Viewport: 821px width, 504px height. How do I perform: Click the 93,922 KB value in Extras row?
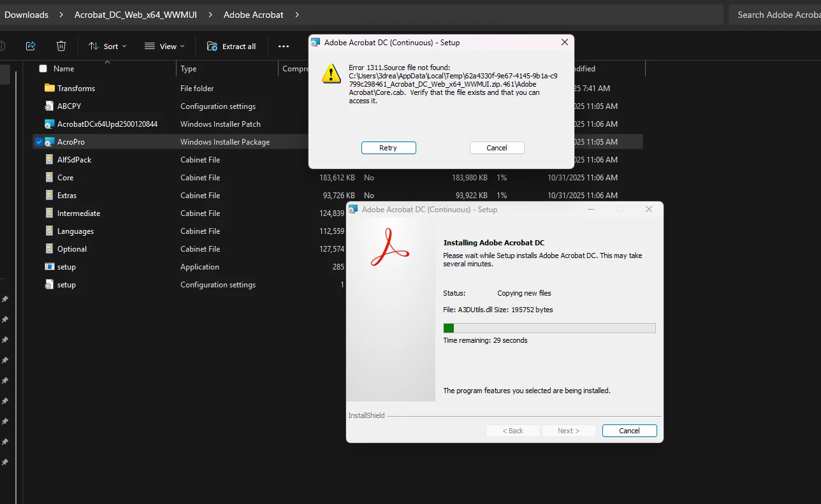click(472, 196)
